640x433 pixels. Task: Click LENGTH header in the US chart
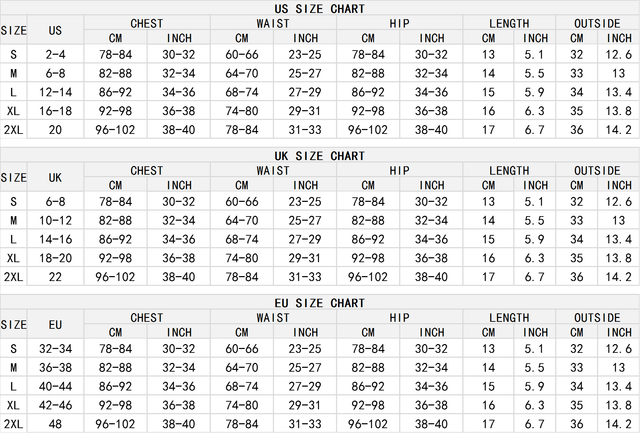(x=509, y=23)
